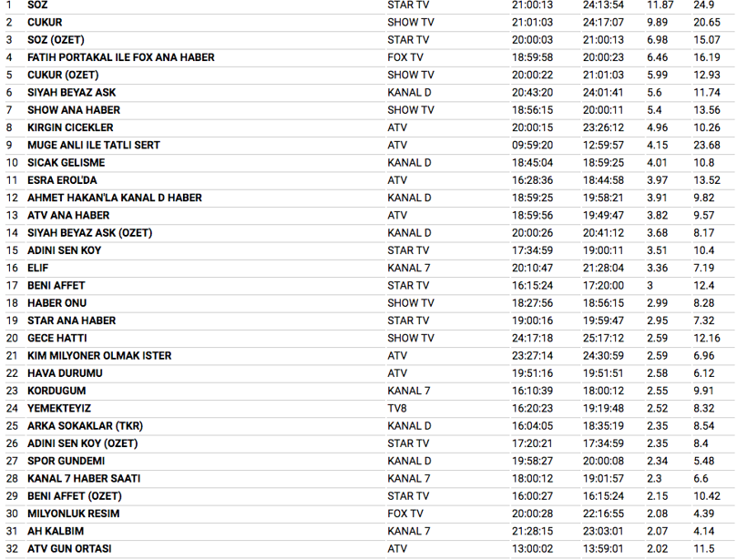
Task: Select the HAVA DURUMU program name
Action: click(65, 373)
